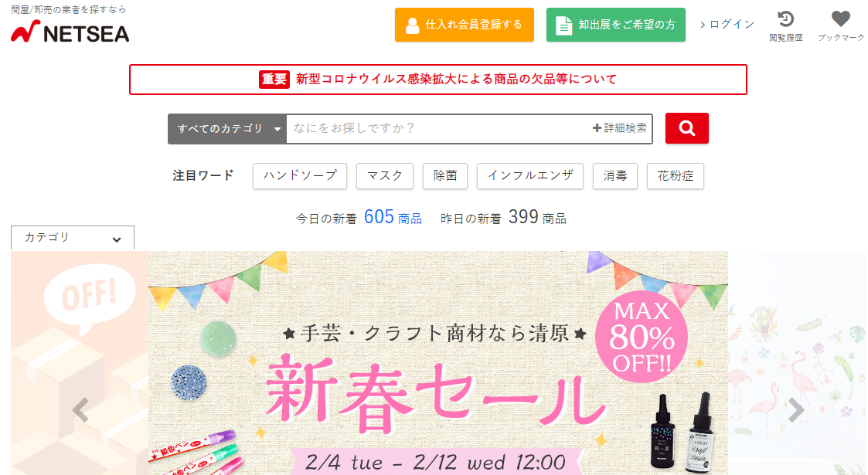This screenshot has height=475, width=868.
Task: Open 新春セール banner image
Action: [438, 363]
